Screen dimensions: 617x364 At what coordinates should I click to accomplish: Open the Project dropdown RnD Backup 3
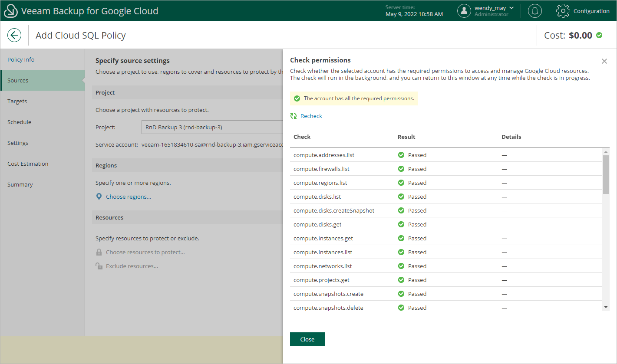212,127
